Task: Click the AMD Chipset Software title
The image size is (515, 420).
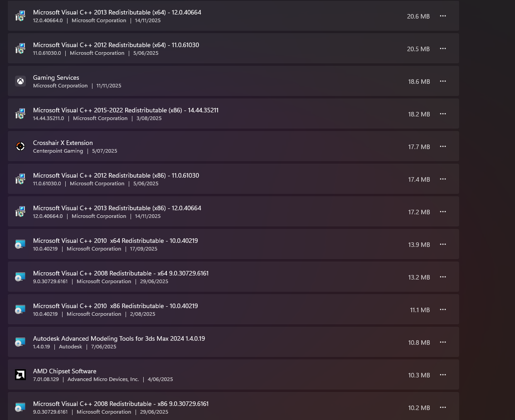Action: (65, 371)
